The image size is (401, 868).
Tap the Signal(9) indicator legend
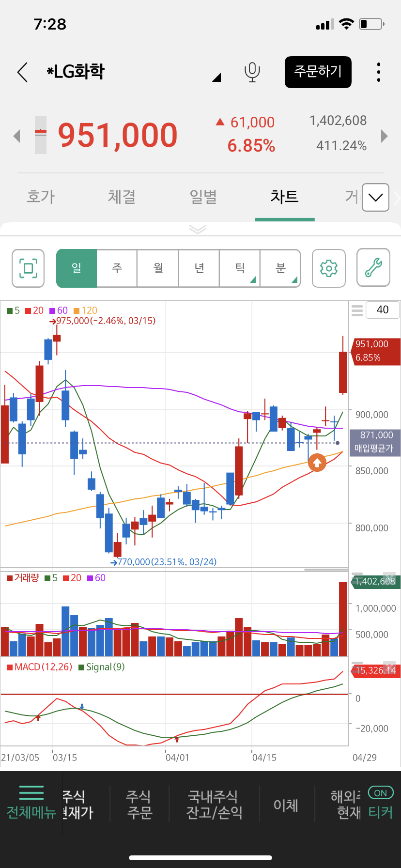102,667
